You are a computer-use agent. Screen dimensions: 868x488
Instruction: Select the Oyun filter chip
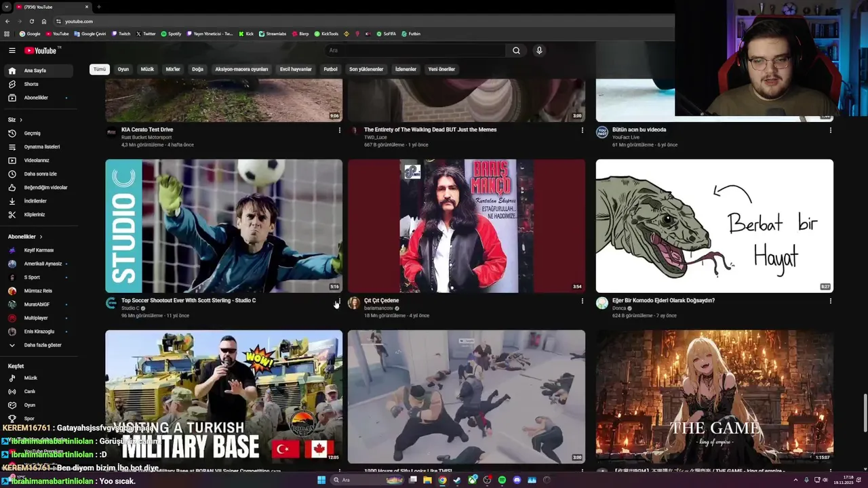[123, 69]
